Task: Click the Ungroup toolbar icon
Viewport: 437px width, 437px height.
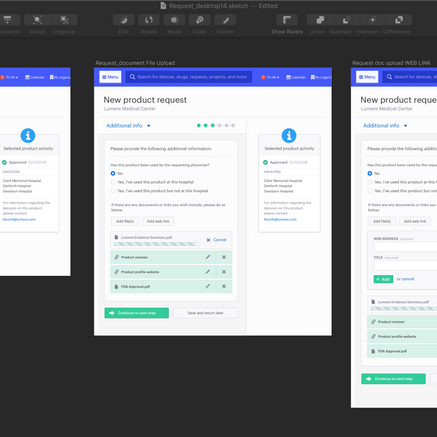Action: 64,20
